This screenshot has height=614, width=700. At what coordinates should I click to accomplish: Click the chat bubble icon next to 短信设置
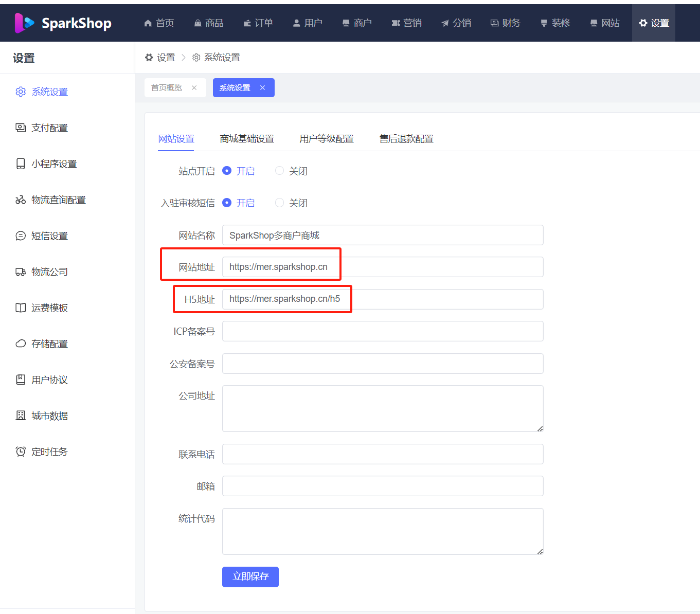pos(21,236)
